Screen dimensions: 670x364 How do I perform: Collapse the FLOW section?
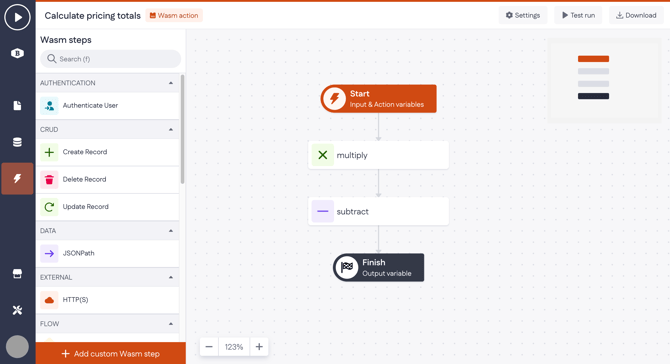click(x=171, y=324)
